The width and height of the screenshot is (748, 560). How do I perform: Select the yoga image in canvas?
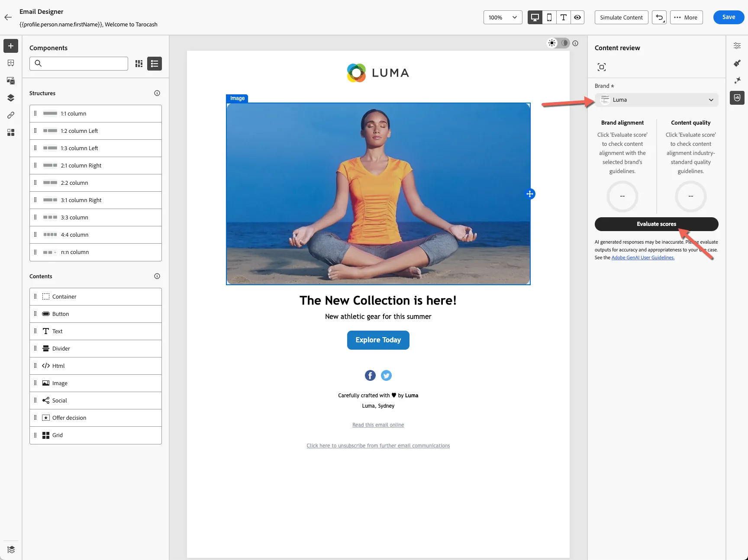(378, 194)
